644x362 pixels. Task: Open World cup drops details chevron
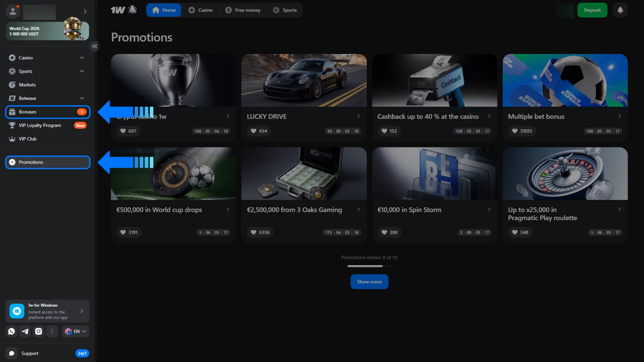click(228, 209)
